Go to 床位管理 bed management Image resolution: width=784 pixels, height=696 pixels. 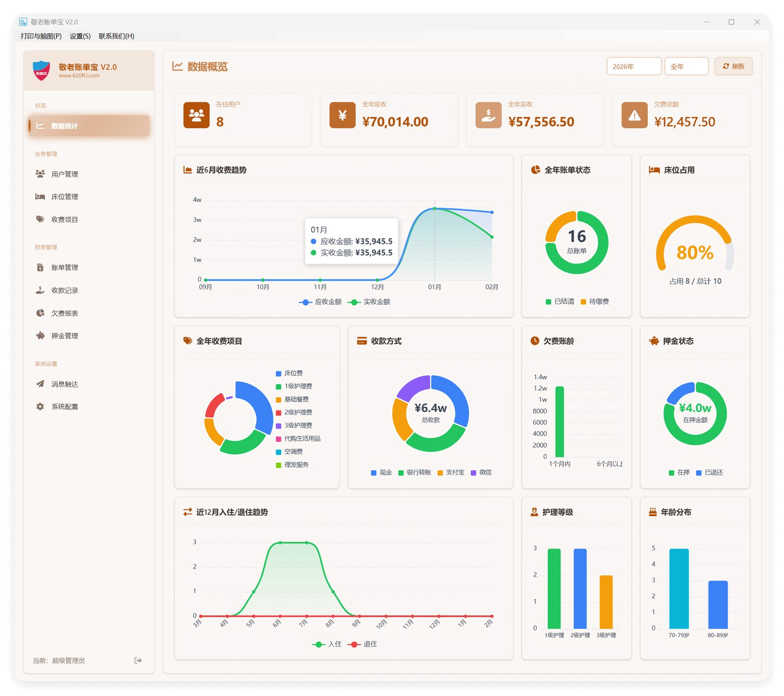click(64, 197)
